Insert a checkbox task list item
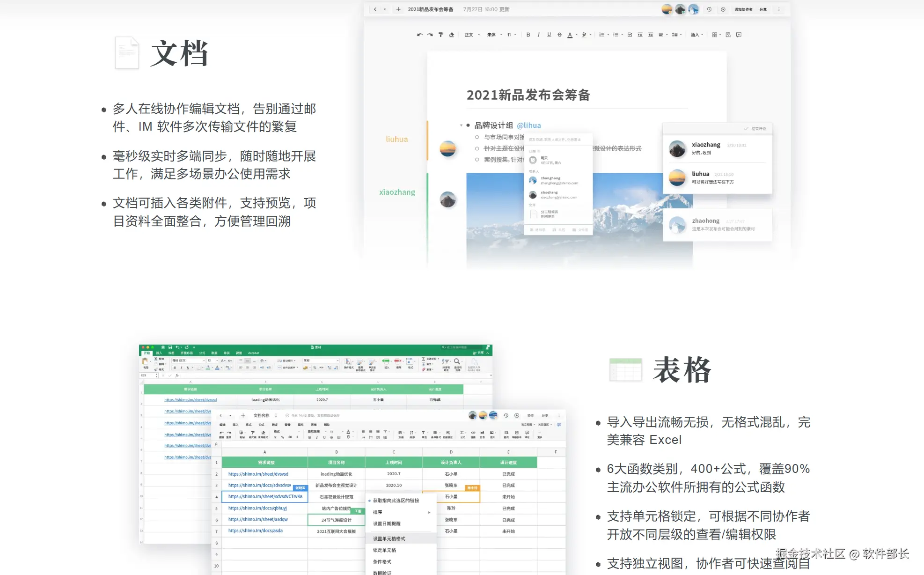Image resolution: width=924 pixels, height=575 pixels. (x=630, y=35)
